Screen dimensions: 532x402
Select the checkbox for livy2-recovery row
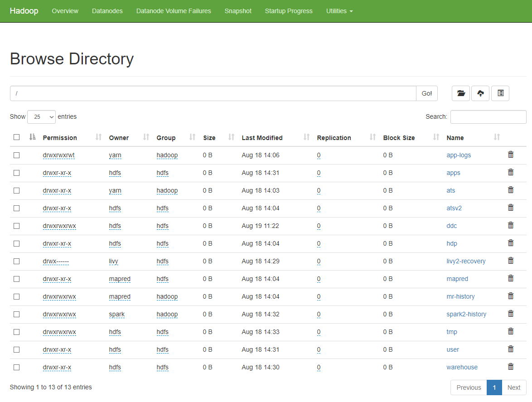17,261
